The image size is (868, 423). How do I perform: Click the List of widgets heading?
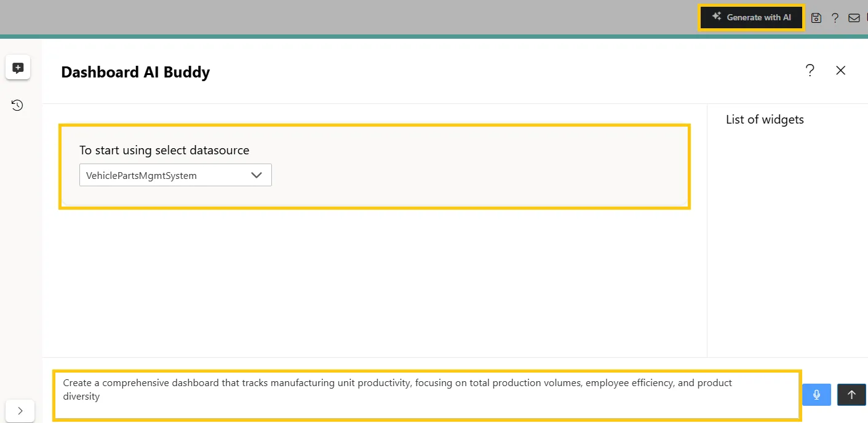coord(765,119)
